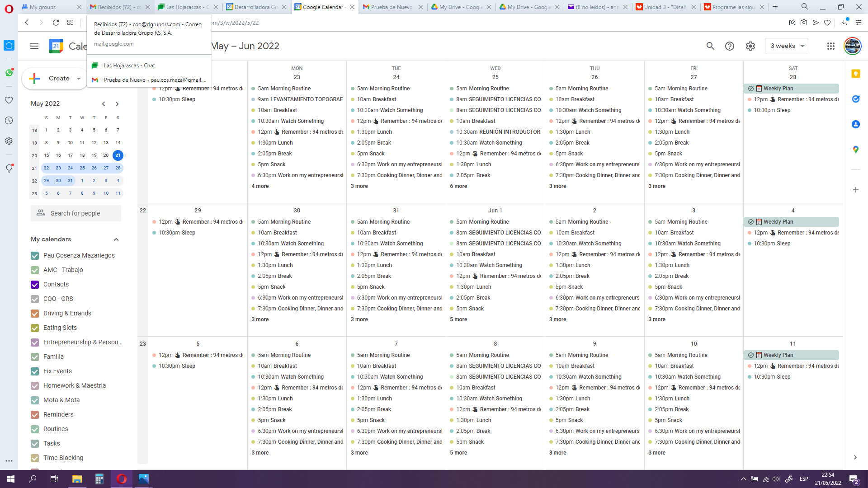The image size is (868, 488).
Task: Select day 21 in mini calendar
Action: pos(118,155)
